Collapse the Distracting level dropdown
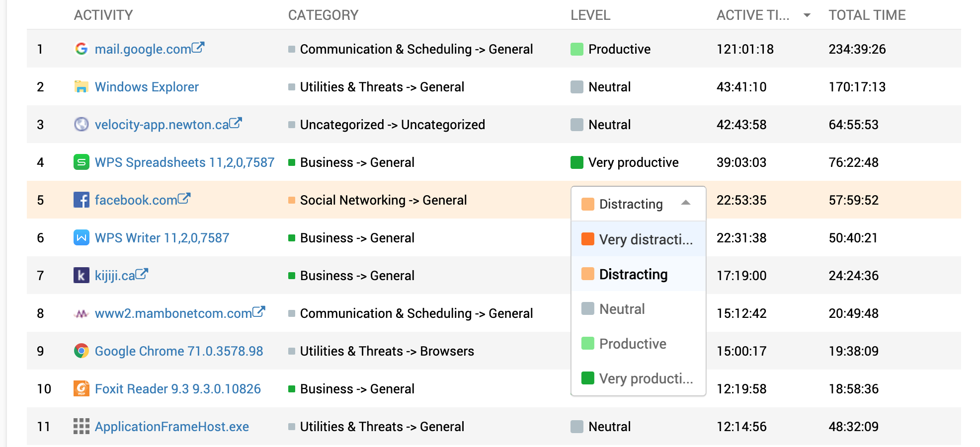This screenshot has width=980, height=447. pos(686,203)
